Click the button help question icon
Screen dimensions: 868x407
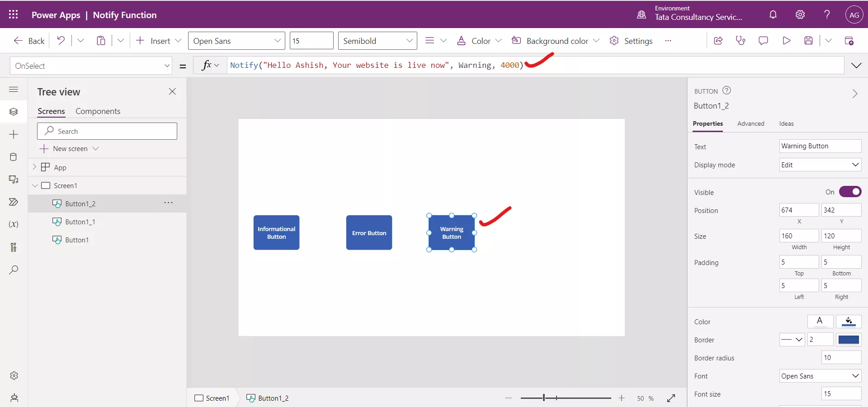tap(726, 90)
